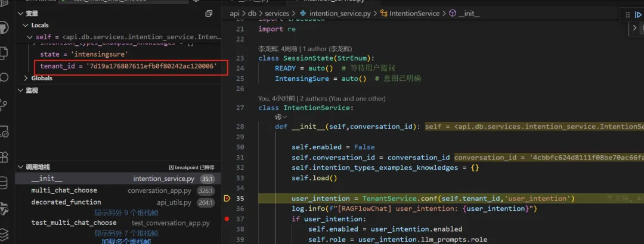Open the layers stack icon in activity bar

4,234
